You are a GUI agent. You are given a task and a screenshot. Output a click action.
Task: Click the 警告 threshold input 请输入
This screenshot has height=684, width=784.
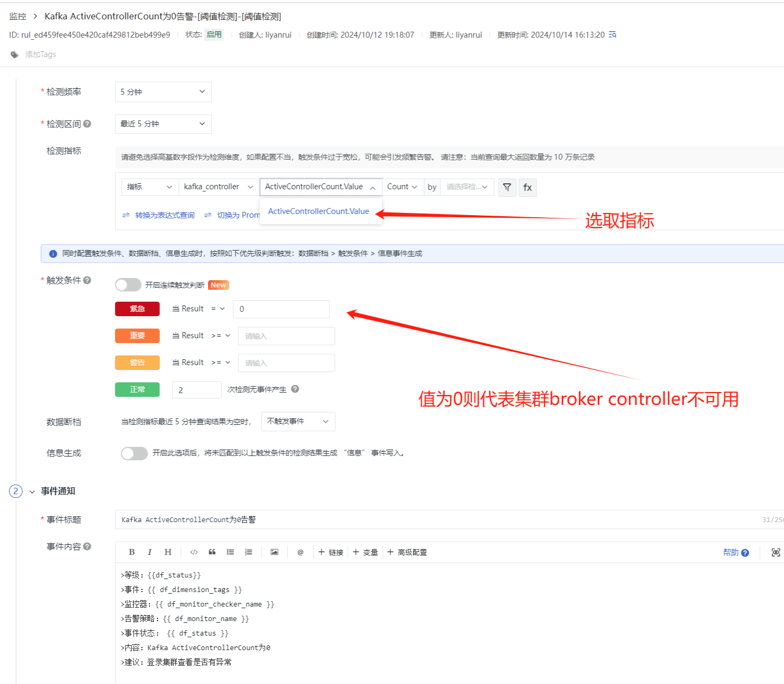click(287, 363)
